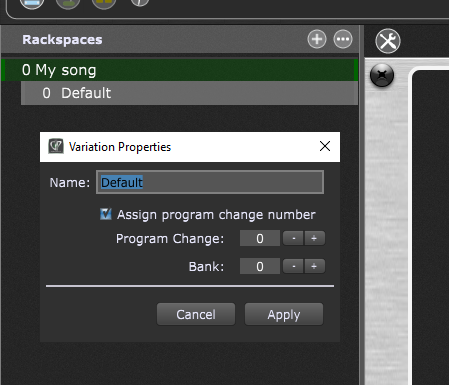The image size is (449, 385).
Task: Click the Name text field
Action: coord(210,182)
